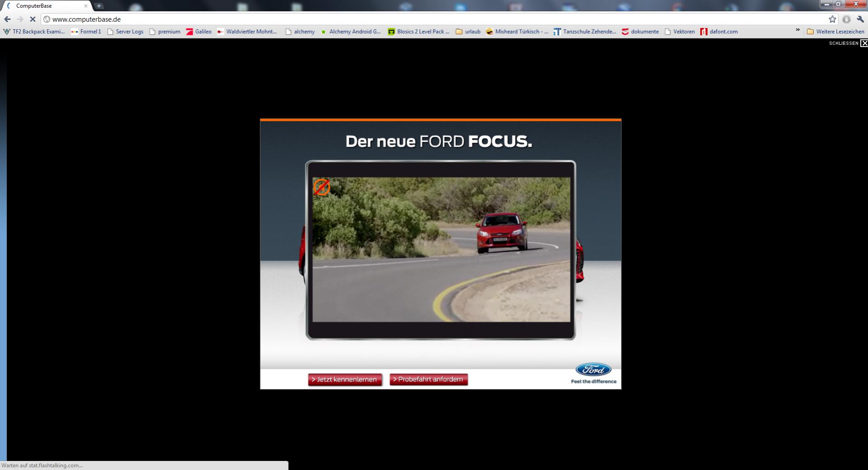Image resolution: width=868 pixels, height=470 pixels.
Task: Open the premium bookmark
Action: [x=165, y=32]
